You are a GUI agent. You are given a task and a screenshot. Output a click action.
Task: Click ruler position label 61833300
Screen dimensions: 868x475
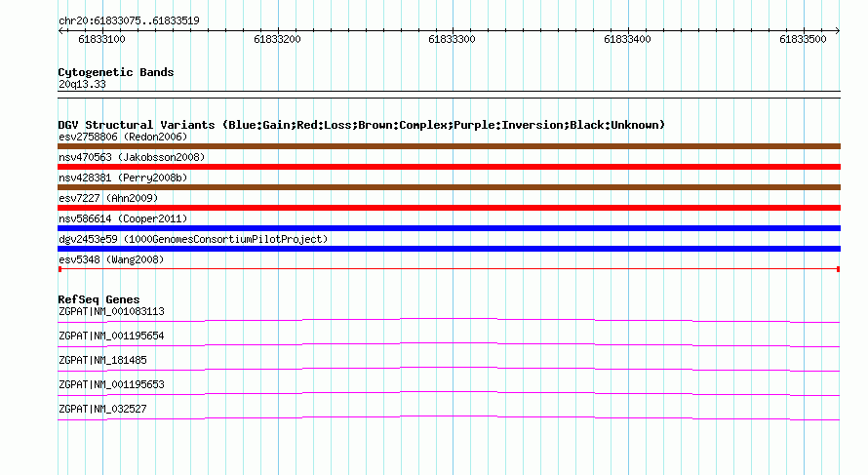[453, 39]
